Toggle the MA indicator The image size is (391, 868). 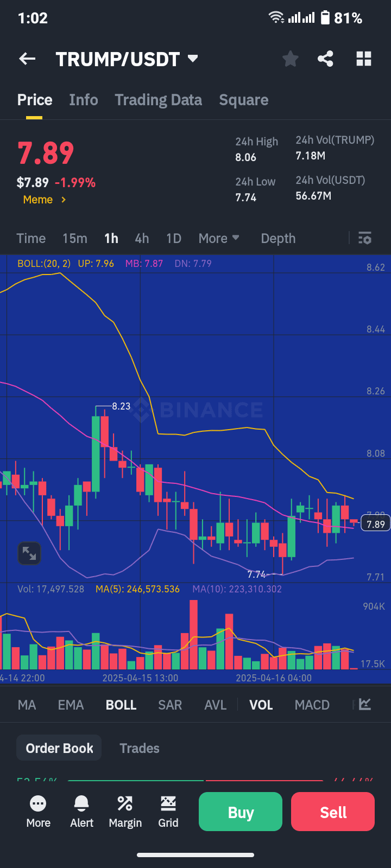pos(27,705)
